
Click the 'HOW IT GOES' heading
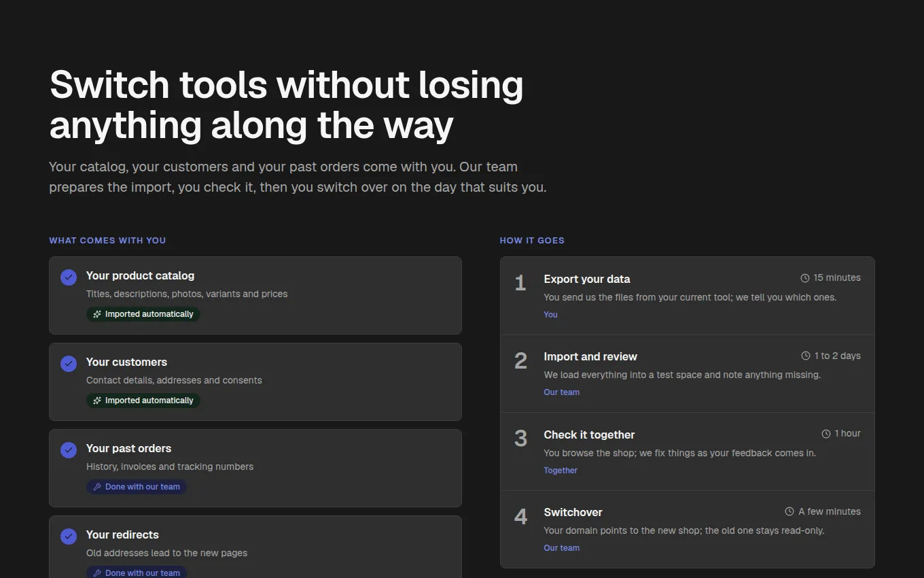coord(532,240)
